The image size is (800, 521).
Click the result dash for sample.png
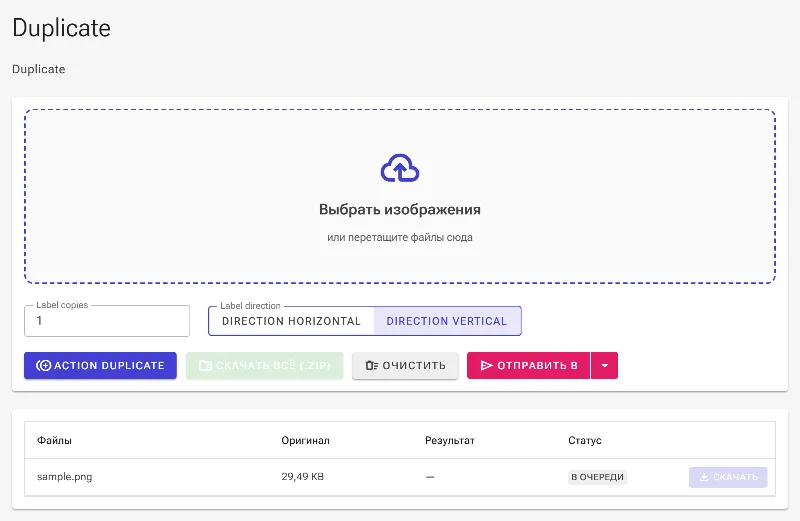click(x=430, y=477)
